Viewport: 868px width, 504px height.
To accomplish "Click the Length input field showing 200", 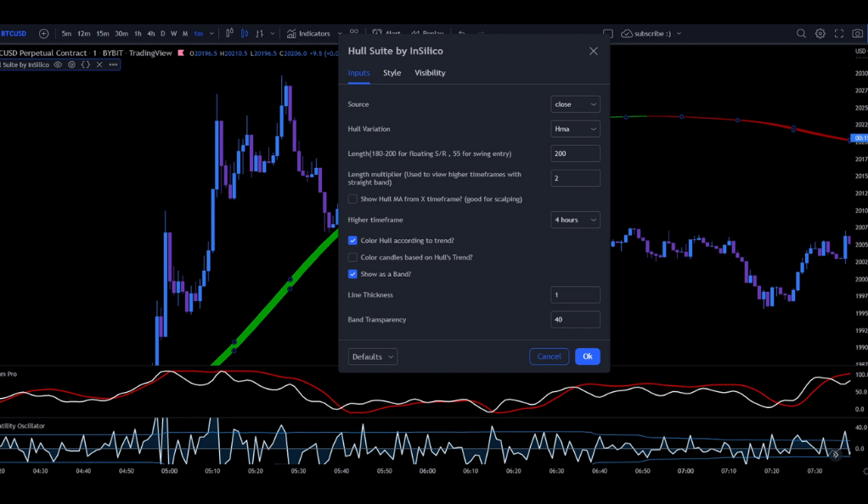I will 575,154.
